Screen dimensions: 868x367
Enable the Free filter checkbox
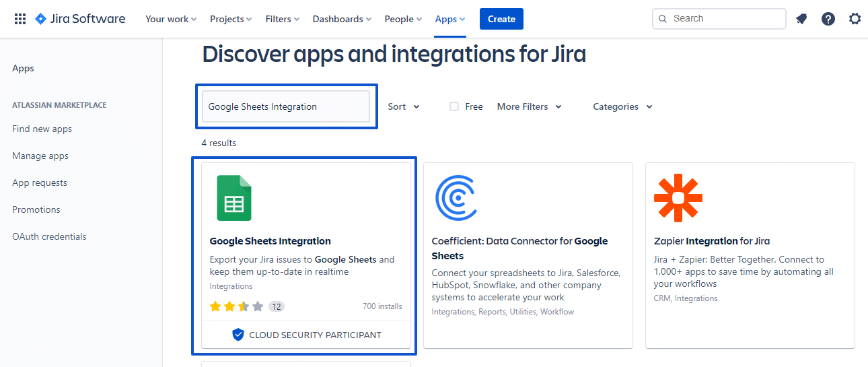[x=454, y=106]
